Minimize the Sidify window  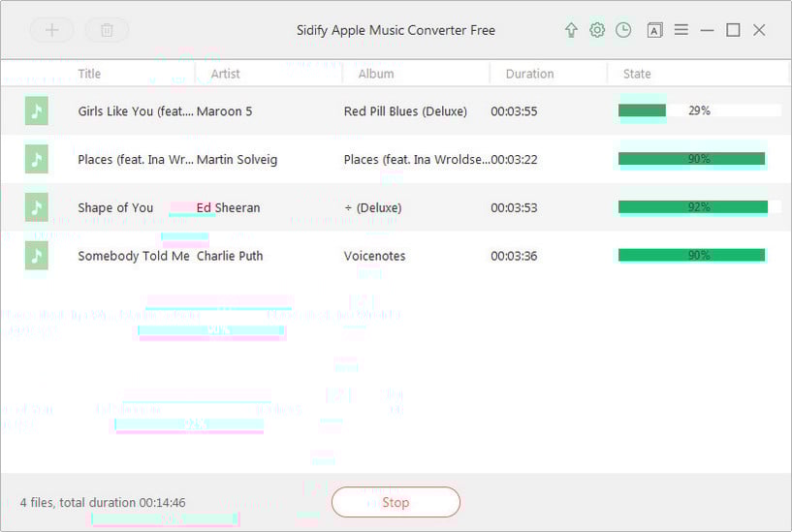(x=707, y=30)
